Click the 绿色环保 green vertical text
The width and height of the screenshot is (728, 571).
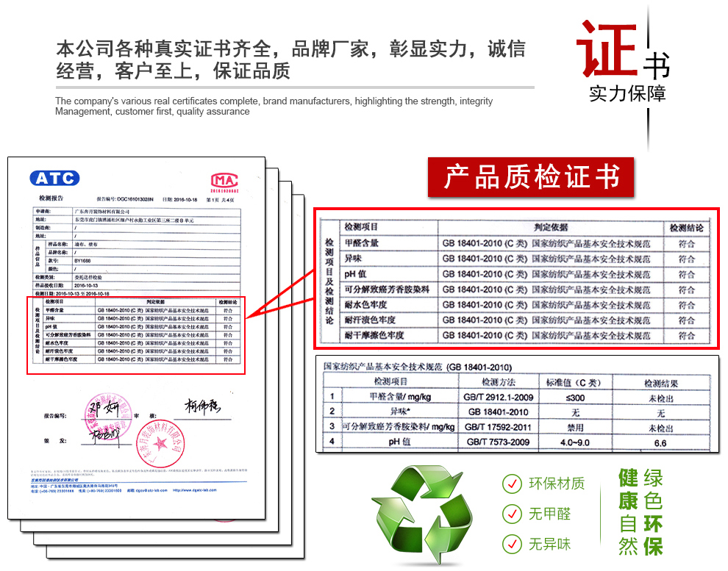pyautogui.click(x=653, y=512)
